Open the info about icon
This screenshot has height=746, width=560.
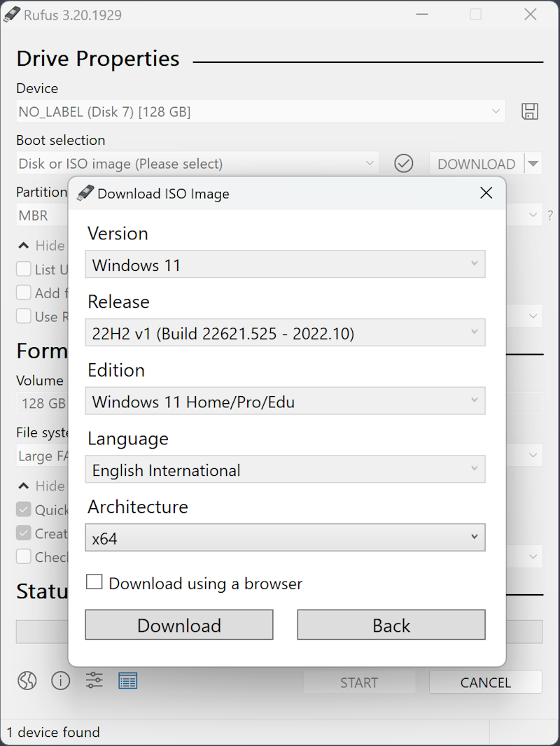coord(61,680)
